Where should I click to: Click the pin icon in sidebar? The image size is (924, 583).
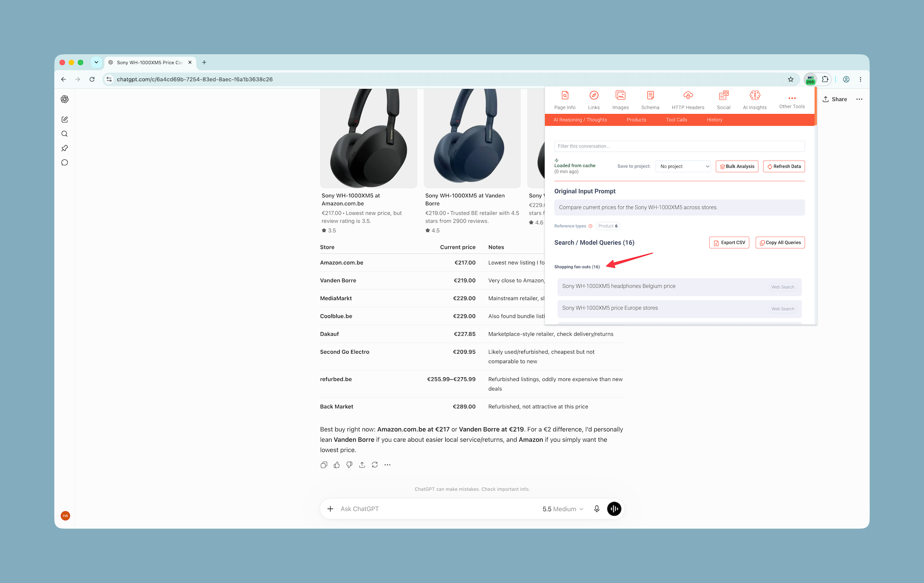click(65, 148)
